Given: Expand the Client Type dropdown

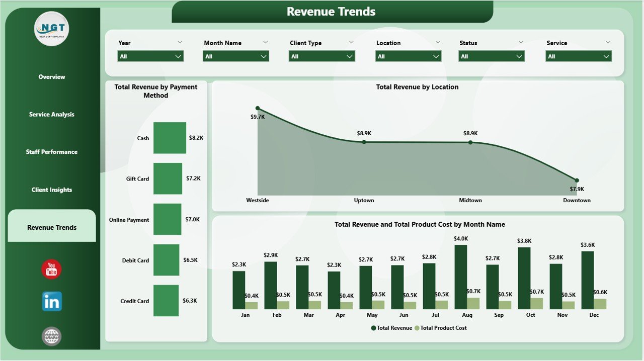Looking at the screenshot, I should 322,56.
